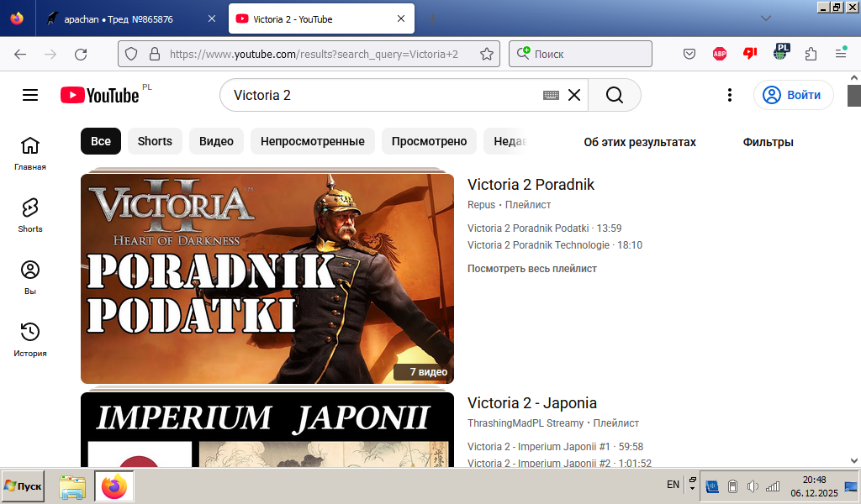Click the Adblock Plus extension icon

720,54
